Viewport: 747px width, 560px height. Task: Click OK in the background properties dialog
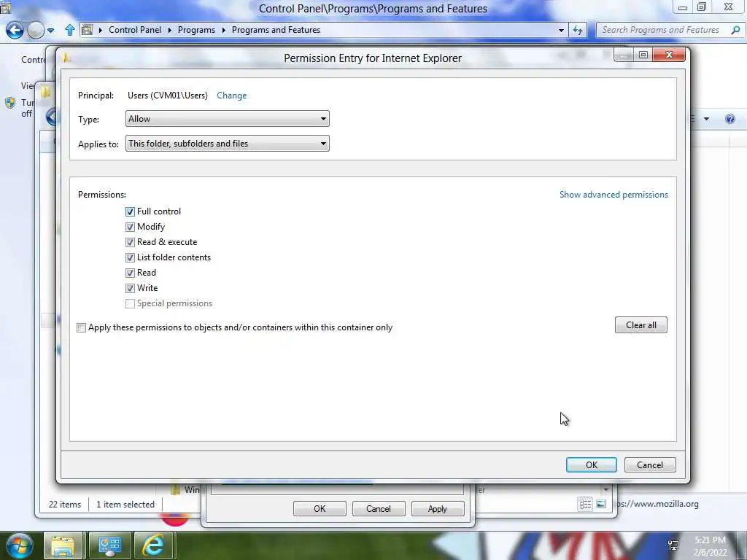[320, 508]
